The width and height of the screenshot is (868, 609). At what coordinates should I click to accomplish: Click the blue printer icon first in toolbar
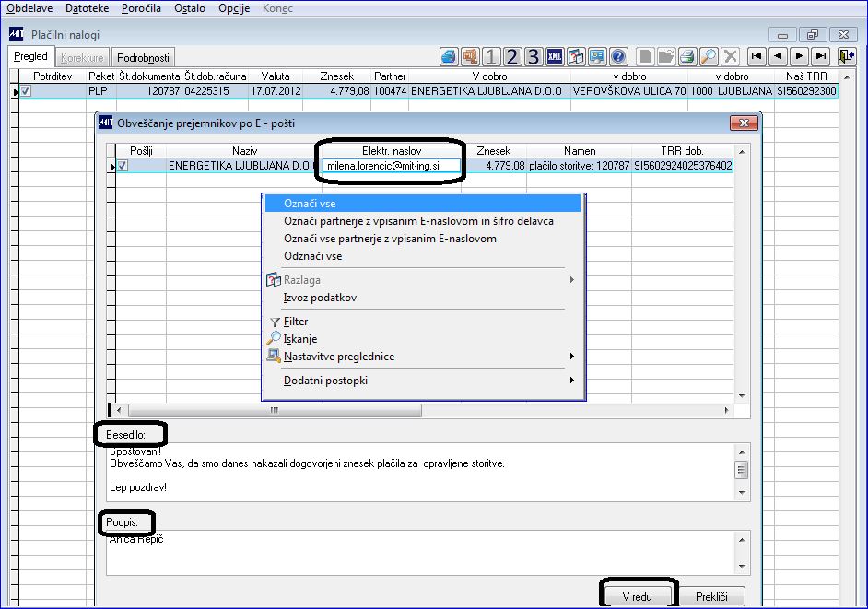449,56
